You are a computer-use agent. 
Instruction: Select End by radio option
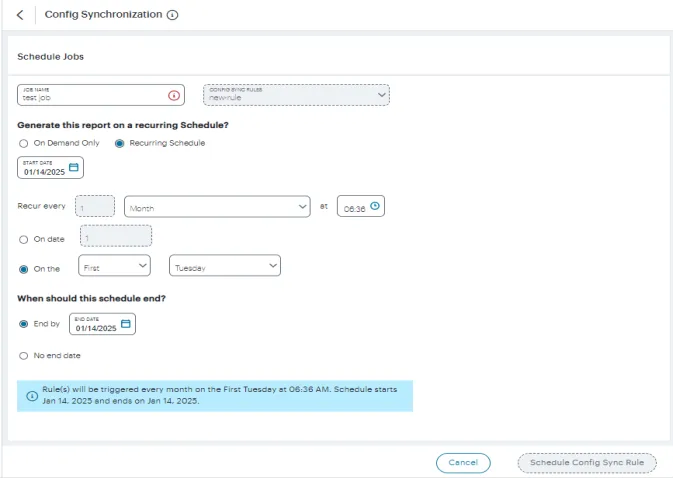[24, 324]
